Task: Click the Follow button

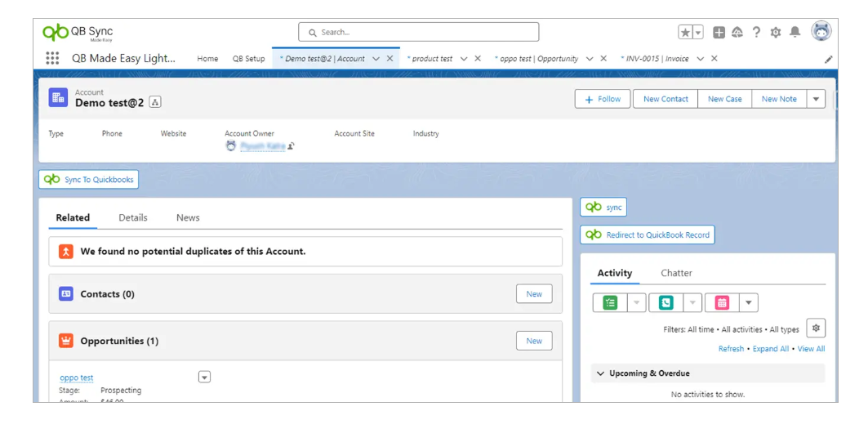Action: click(x=603, y=99)
